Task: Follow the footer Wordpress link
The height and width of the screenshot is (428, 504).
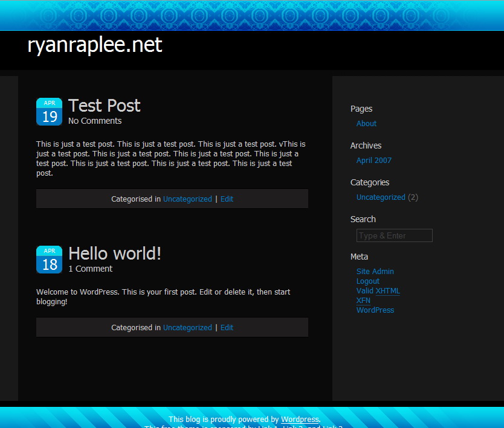Action: tap(300, 420)
